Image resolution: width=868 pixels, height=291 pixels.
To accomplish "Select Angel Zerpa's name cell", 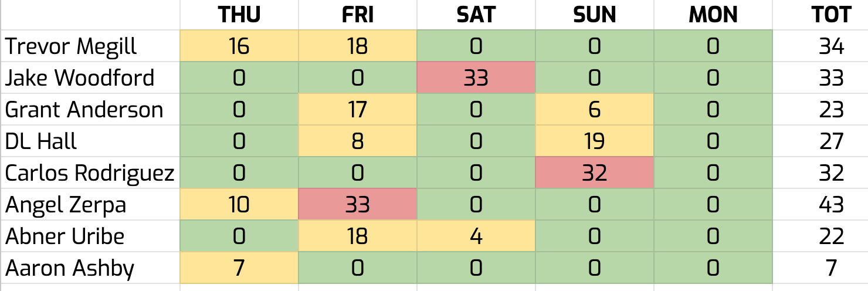I will tap(66, 205).
